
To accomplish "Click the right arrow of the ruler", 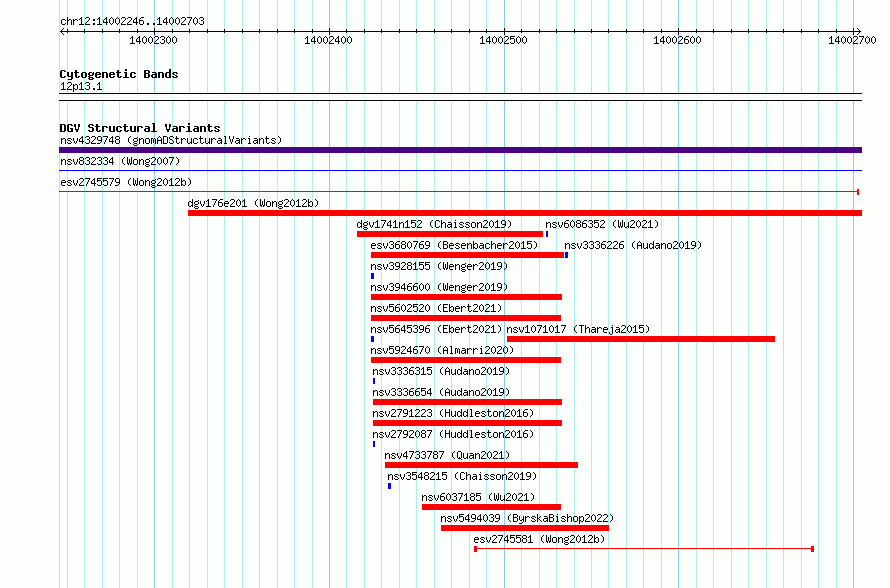I will pos(858,31).
